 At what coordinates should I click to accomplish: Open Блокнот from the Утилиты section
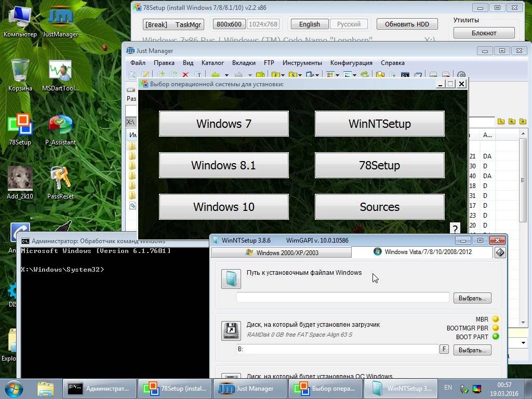pos(484,33)
